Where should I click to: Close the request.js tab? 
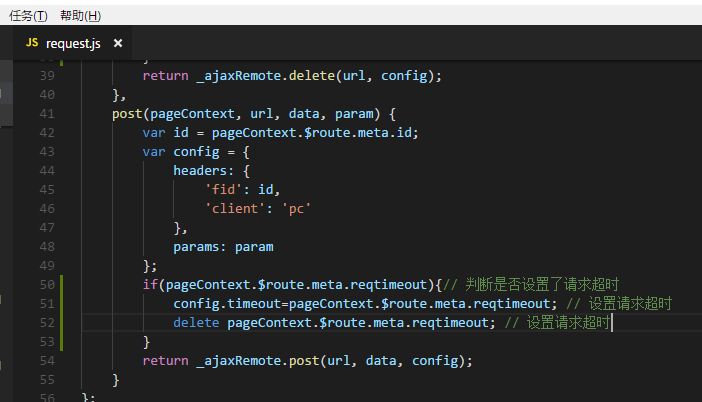pos(118,43)
